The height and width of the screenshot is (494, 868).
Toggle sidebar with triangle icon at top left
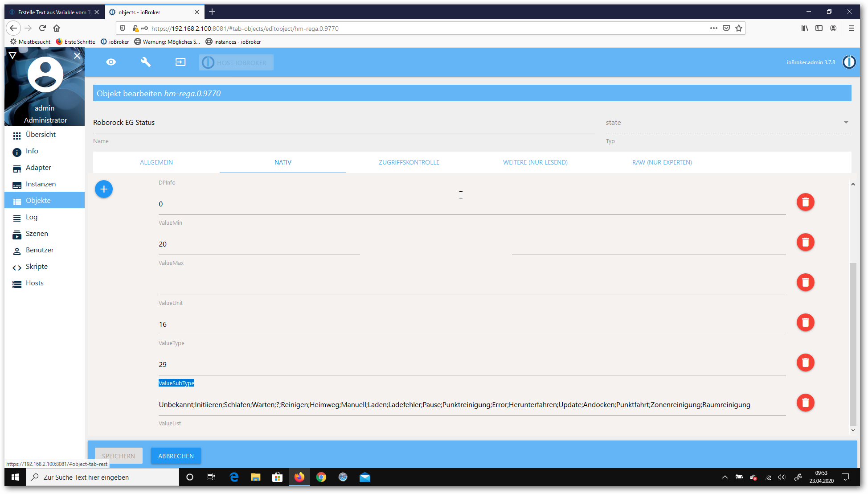click(x=12, y=56)
